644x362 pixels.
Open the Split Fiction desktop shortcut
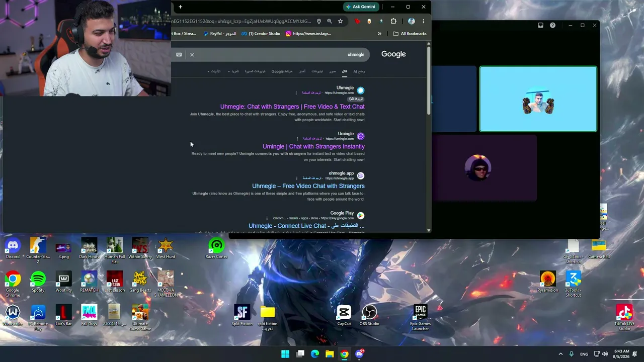[x=242, y=315]
